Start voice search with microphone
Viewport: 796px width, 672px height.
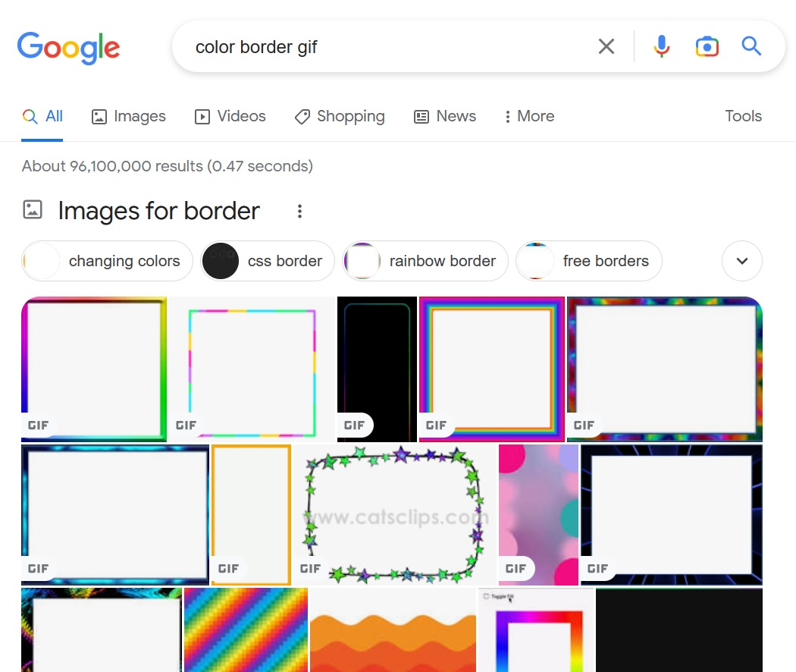point(661,47)
